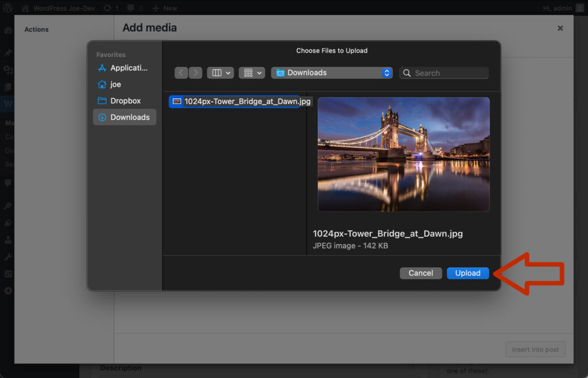Select Applications in Favorites sidebar

(x=124, y=68)
